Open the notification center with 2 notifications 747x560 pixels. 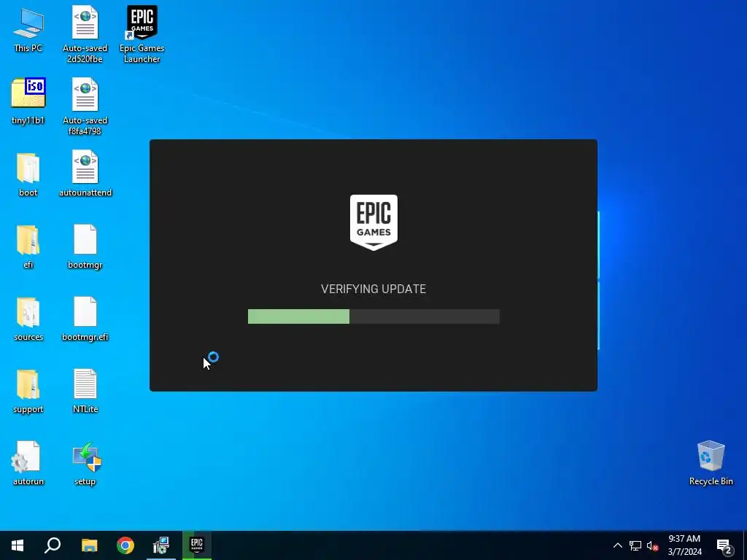pyautogui.click(x=724, y=547)
